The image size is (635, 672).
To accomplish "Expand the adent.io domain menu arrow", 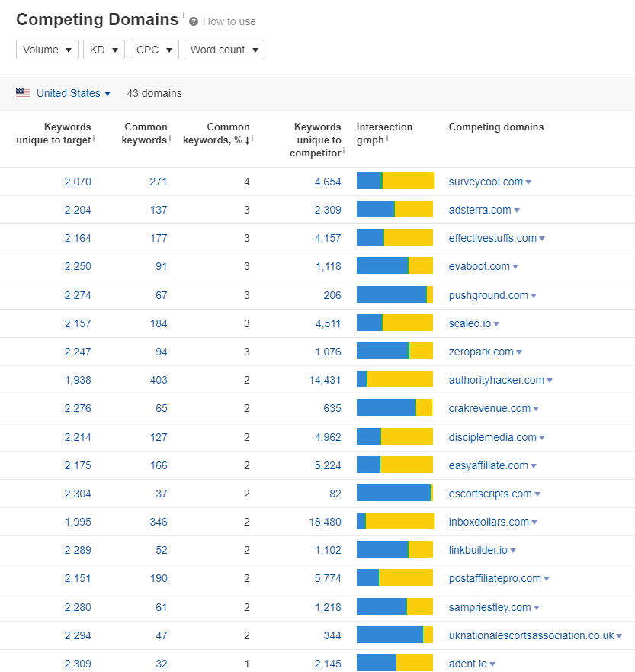I will tap(492, 664).
